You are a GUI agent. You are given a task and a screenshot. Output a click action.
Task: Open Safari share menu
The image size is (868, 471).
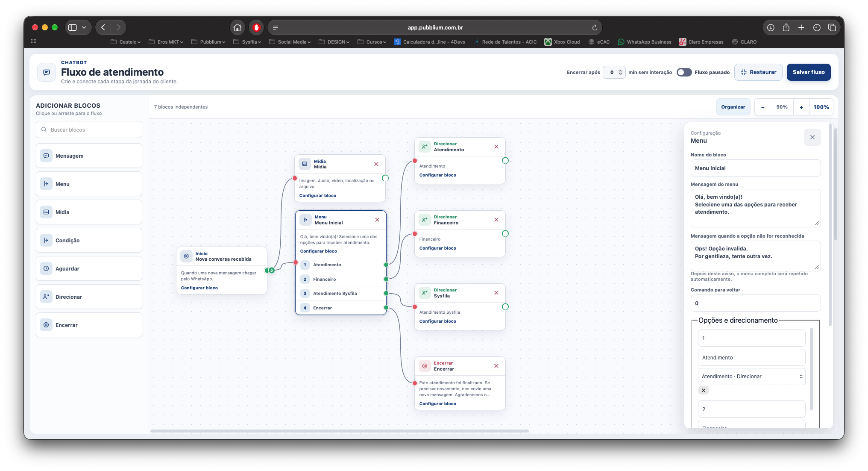(x=786, y=27)
